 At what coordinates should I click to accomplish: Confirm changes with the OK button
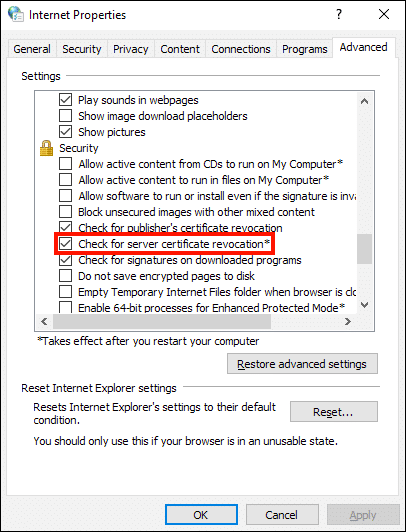(201, 515)
